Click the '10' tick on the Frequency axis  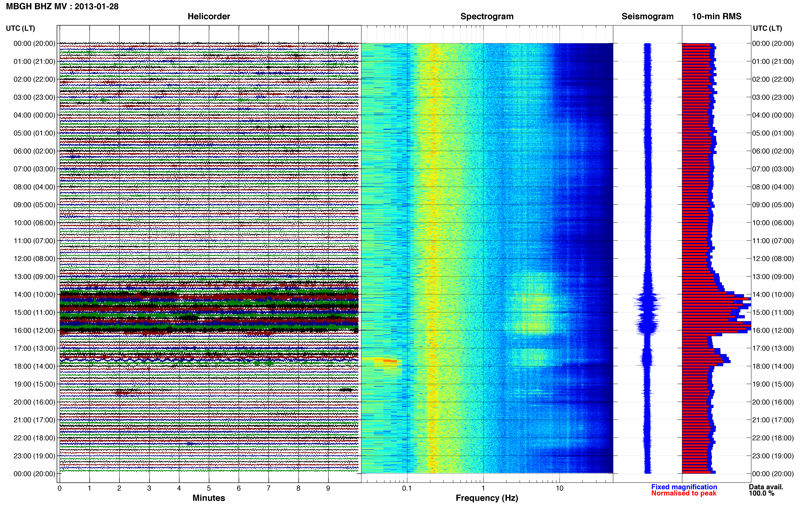click(559, 488)
